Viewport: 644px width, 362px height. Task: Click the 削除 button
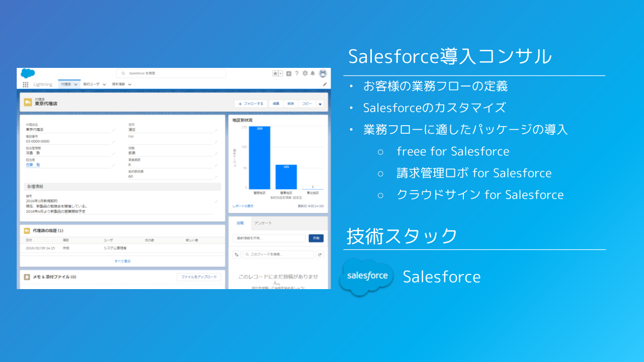pos(291,104)
